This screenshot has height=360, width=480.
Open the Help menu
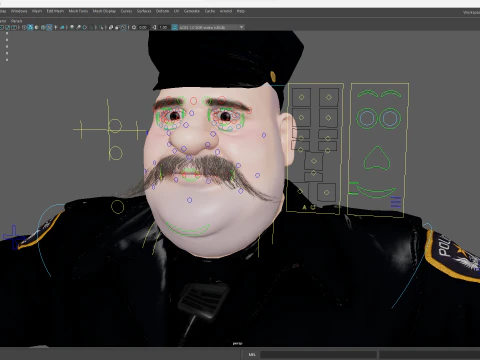(x=241, y=11)
